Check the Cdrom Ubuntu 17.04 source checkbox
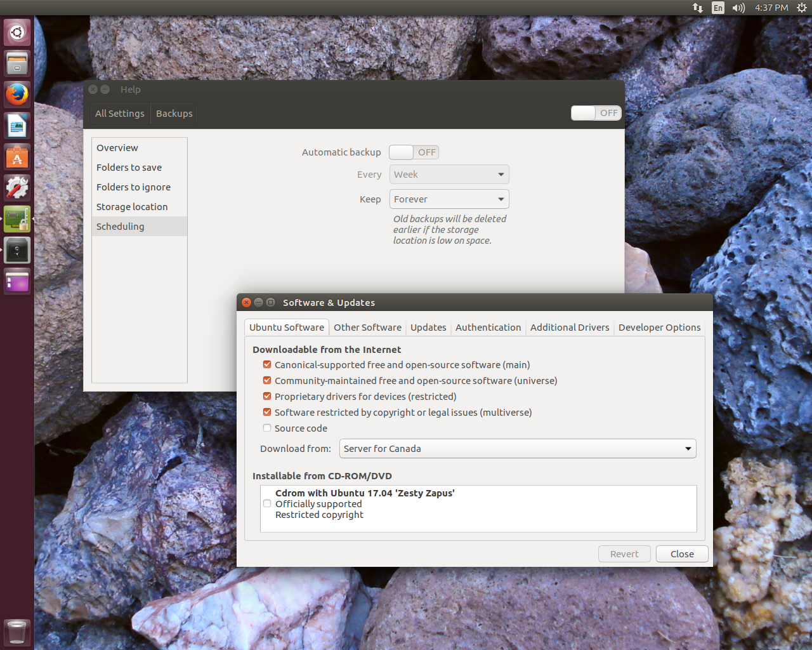812x650 pixels. [267, 503]
